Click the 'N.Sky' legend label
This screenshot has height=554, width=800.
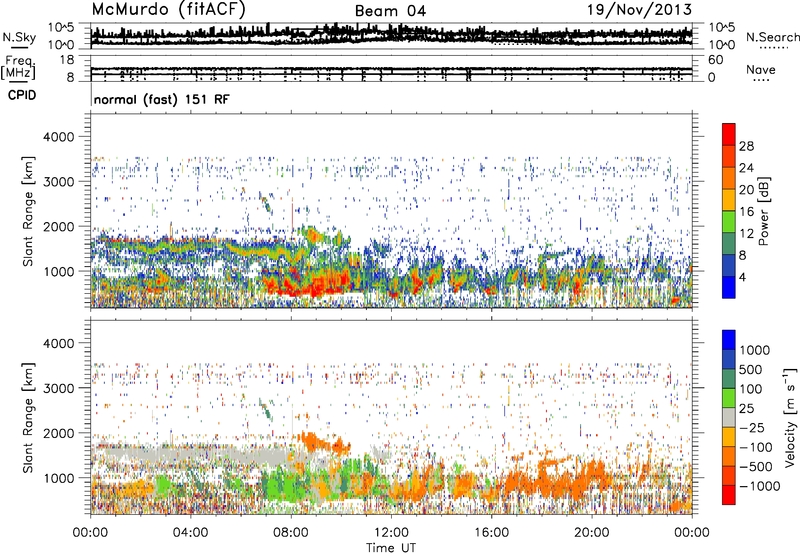[19, 37]
